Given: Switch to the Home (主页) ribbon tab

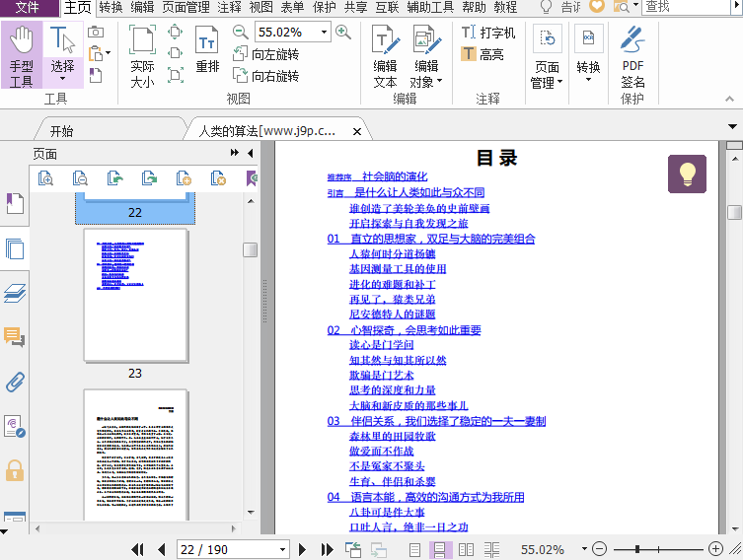Looking at the screenshot, I should (78, 7).
